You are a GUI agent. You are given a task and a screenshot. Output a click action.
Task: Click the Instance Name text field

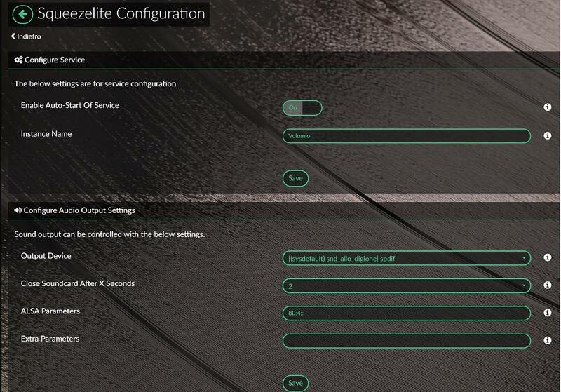click(406, 136)
